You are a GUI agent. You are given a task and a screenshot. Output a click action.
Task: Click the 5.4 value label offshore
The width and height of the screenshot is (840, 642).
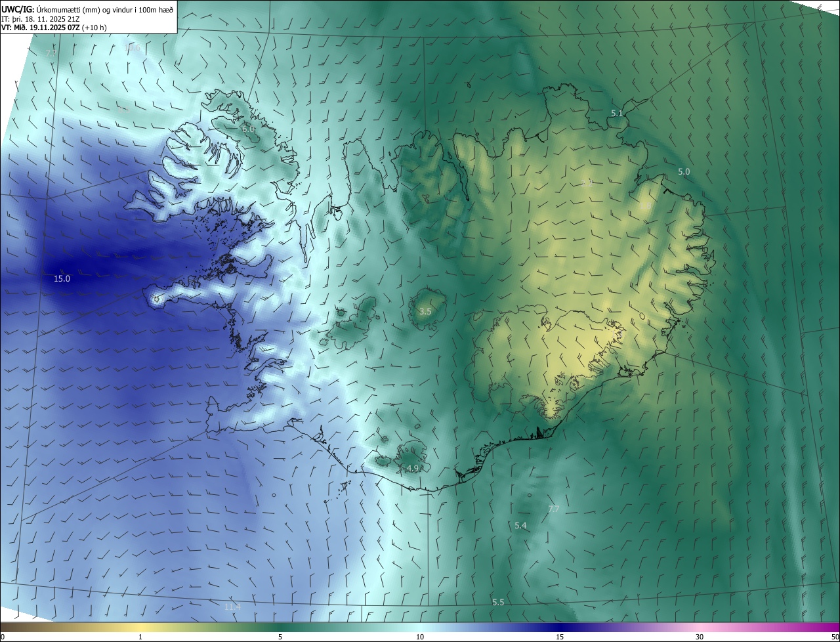[520, 525]
